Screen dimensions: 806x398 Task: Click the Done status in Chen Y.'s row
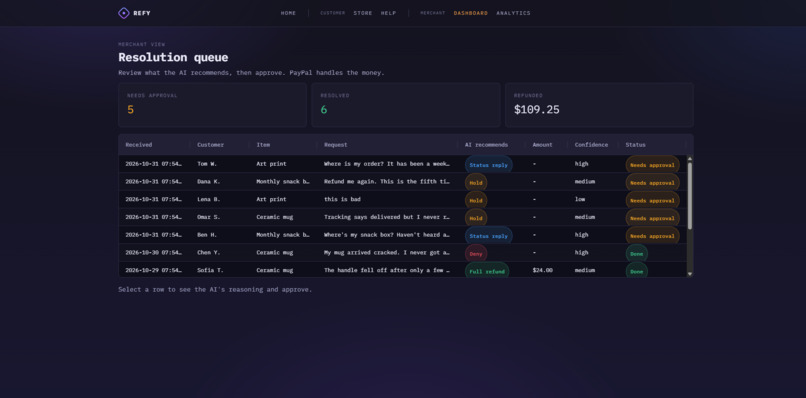(x=637, y=254)
